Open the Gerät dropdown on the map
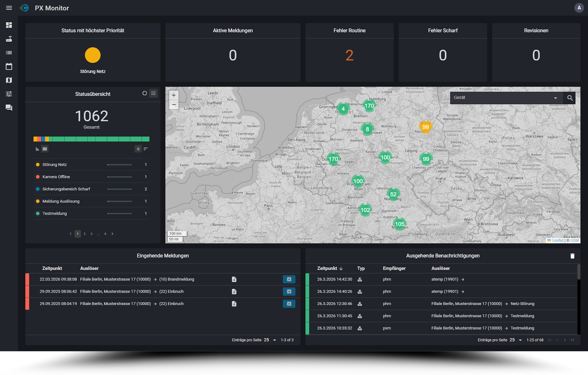The image size is (588, 375). pyautogui.click(x=506, y=98)
